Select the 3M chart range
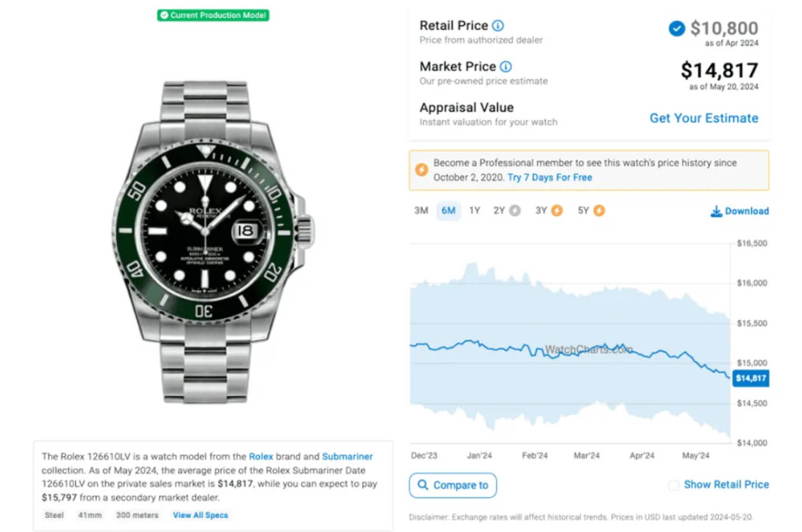This screenshot has width=802, height=532. 421,211
